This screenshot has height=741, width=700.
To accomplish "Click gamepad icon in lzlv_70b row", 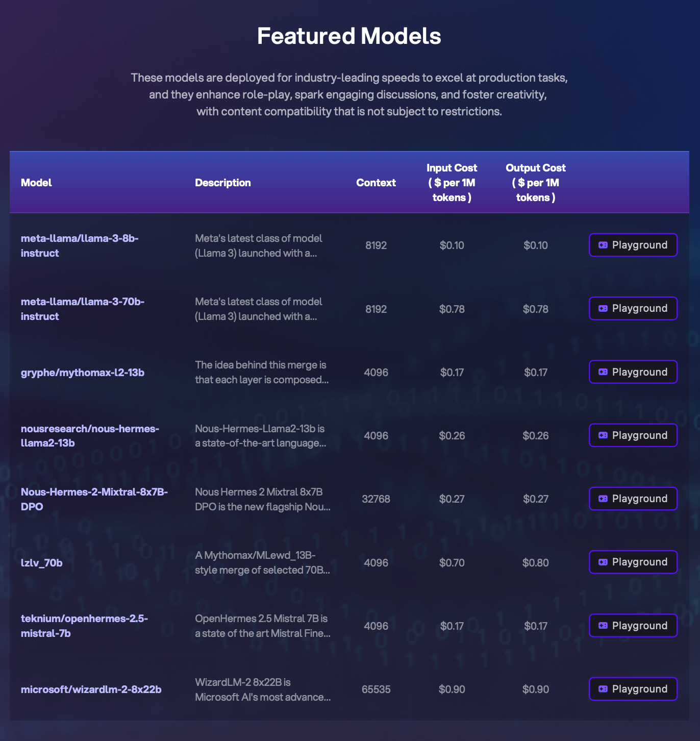I will coord(603,562).
